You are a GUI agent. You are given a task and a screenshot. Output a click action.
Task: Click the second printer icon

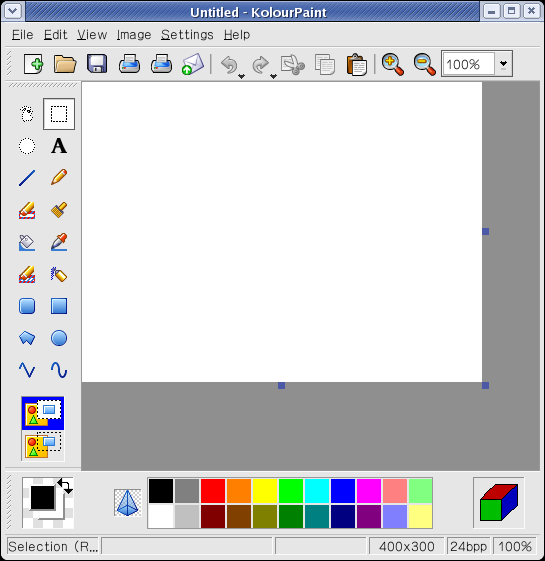click(x=161, y=64)
